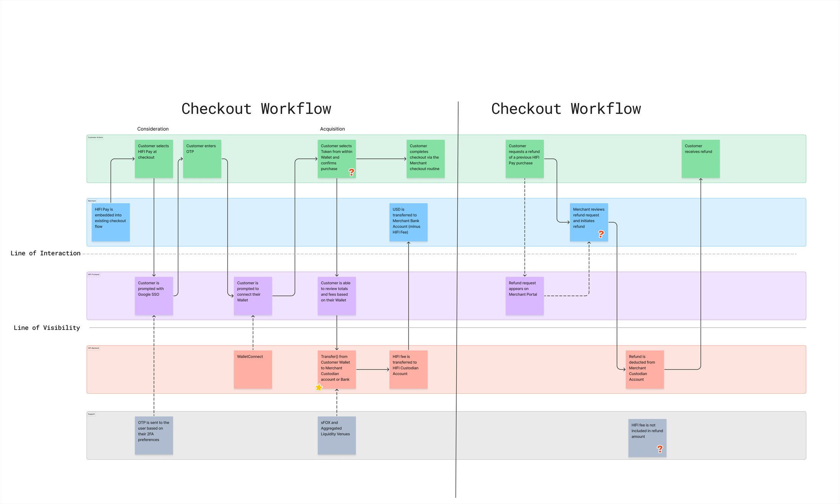Click the 'Consideration' phase label
The image size is (840, 504).
point(153,129)
